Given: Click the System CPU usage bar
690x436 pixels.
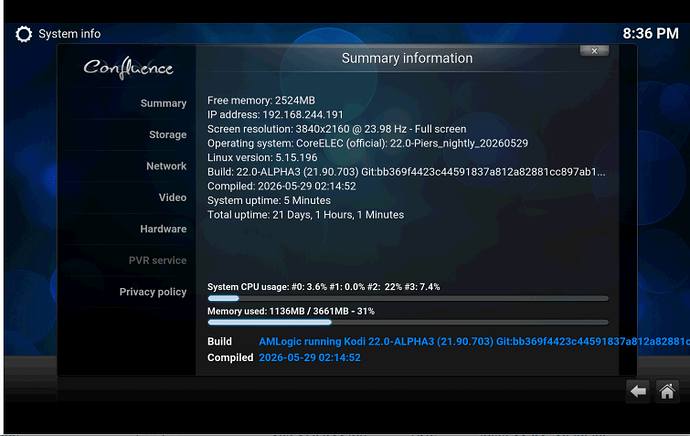Looking at the screenshot, I should point(408,298).
